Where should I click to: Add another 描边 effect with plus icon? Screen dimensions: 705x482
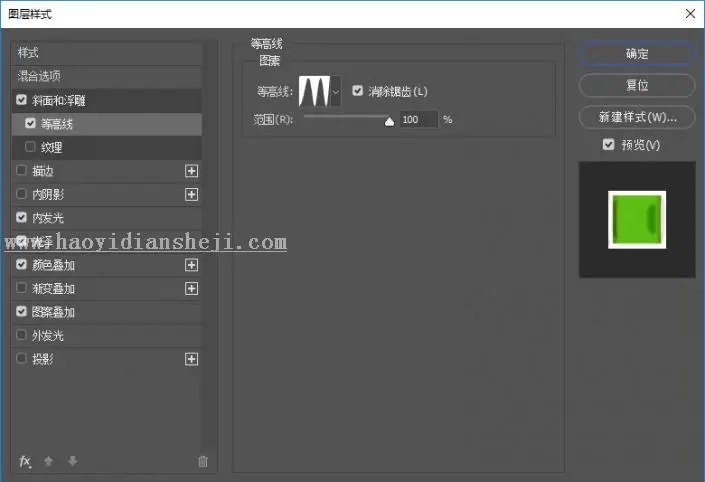(x=192, y=171)
